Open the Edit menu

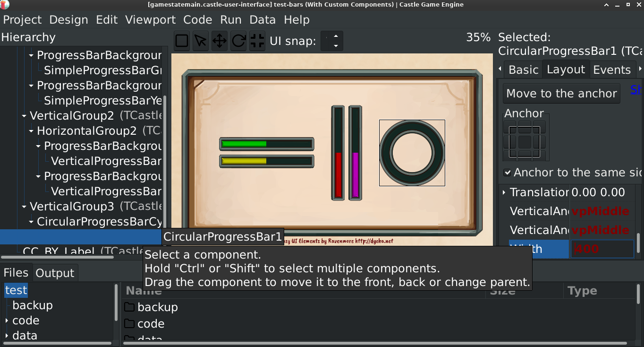(x=107, y=20)
